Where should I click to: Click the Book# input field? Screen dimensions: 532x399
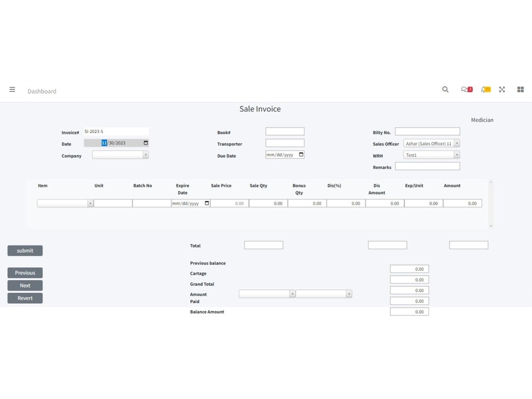coord(285,131)
